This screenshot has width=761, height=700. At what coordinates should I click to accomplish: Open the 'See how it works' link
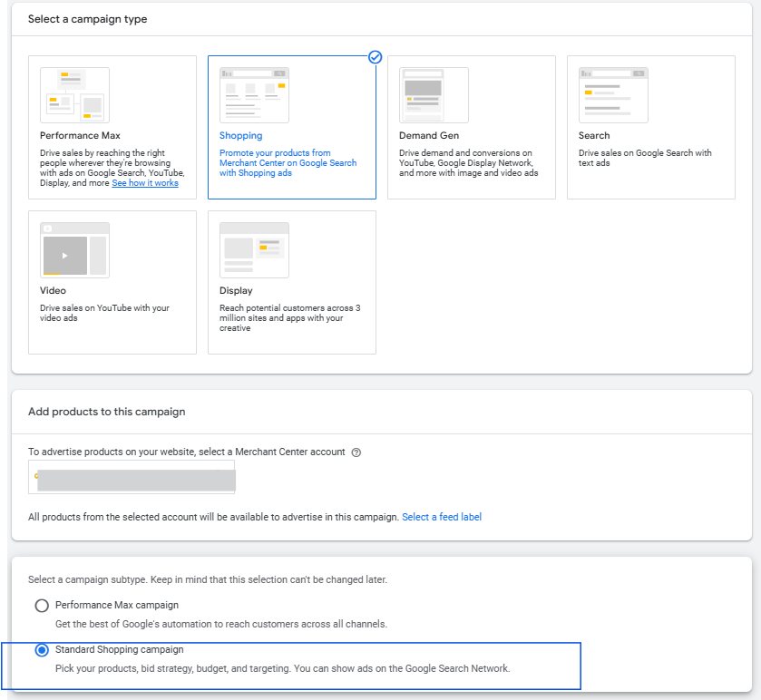point(145,183)
